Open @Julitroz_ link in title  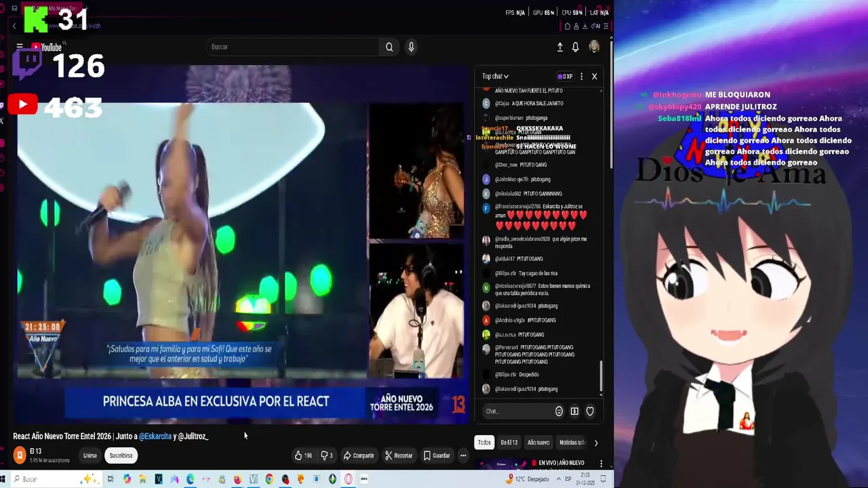click(193, 436)
